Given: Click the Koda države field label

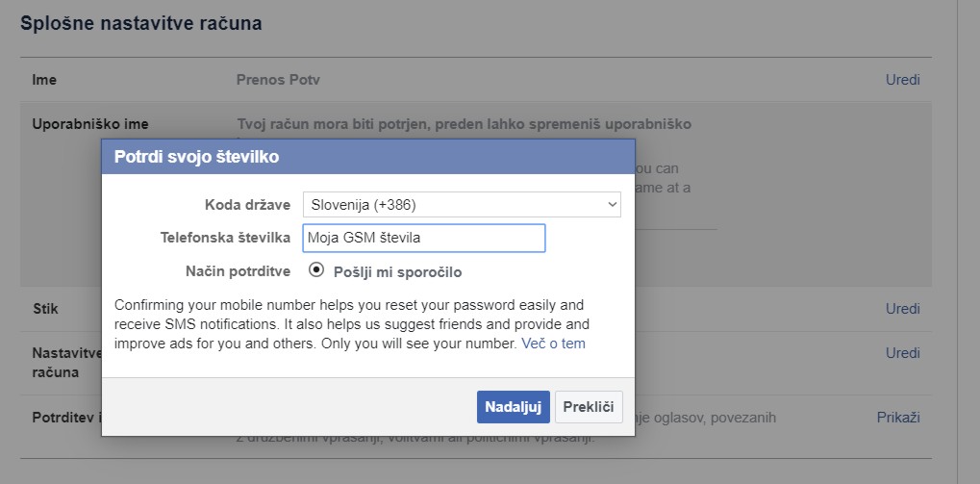Looking at the screenshot, I should 247,205.
